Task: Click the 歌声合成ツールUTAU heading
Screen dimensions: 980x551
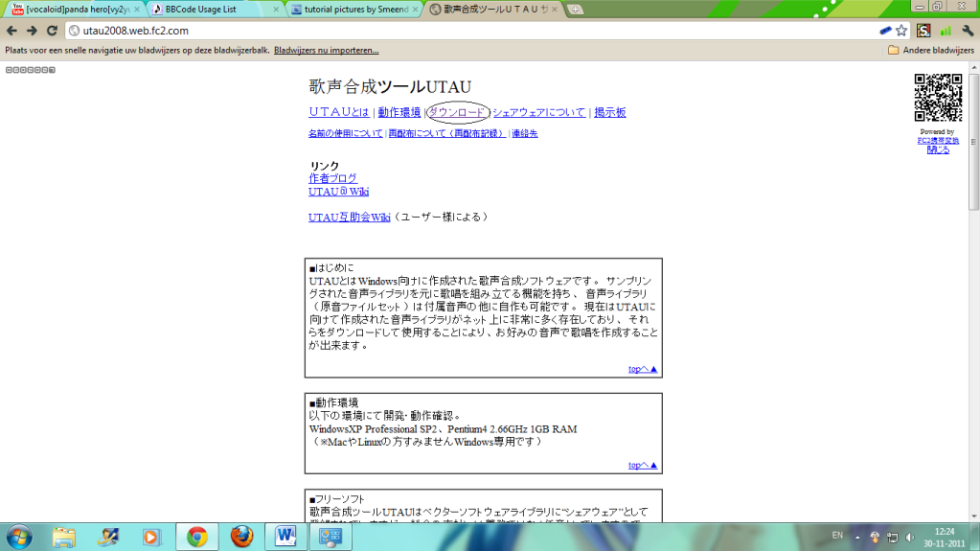Action: 390,86
